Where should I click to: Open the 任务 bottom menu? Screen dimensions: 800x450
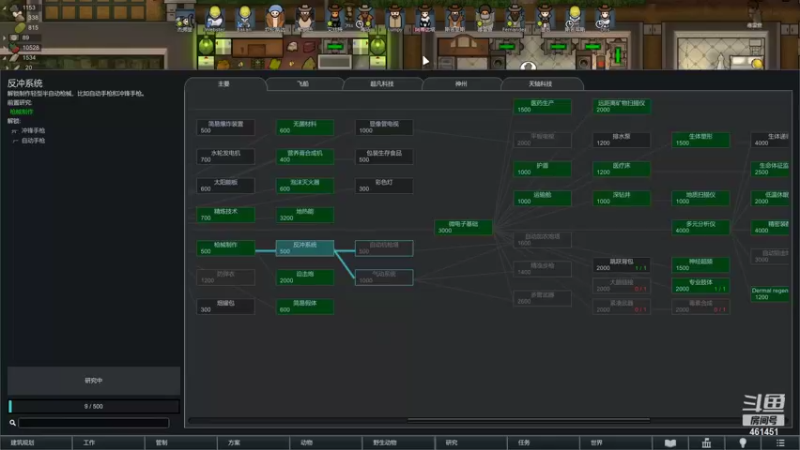[x=543, y=443]
